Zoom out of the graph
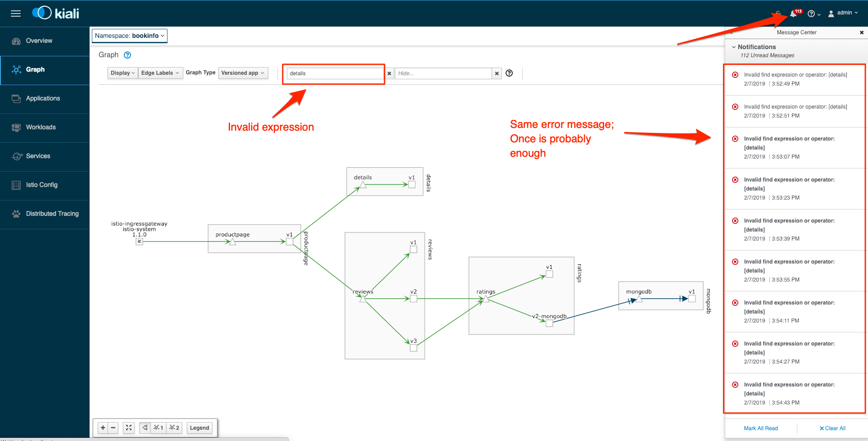Image resolution: width=868 pixels, height=441 pixels. (x=113, y=427)
